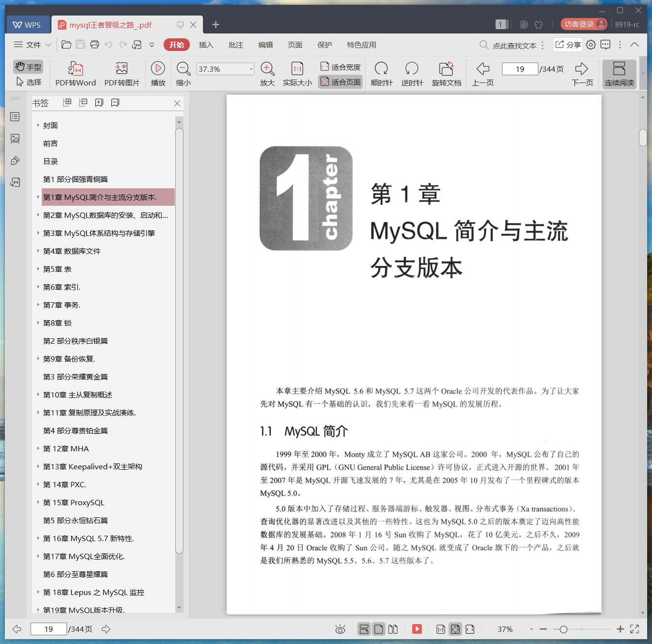This screenshot has height=644, width=652.
Task: Rotate page clockwise (顺时针)
Action: 382,74
